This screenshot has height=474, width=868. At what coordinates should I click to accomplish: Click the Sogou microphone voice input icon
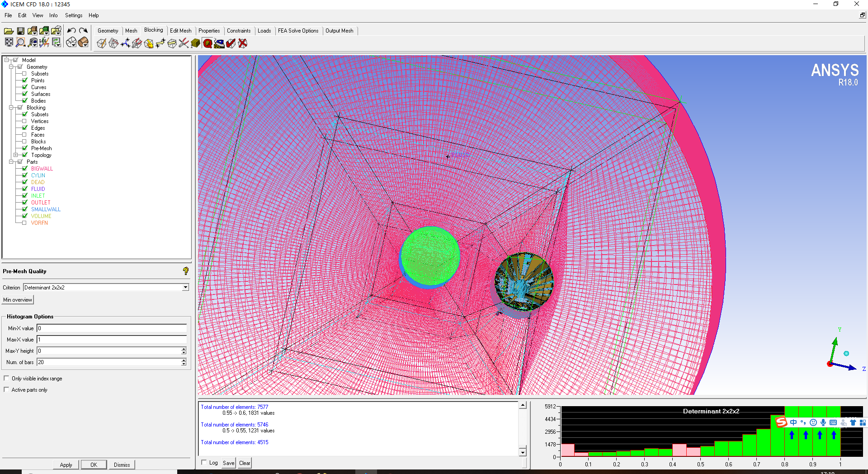coord(823,422)
